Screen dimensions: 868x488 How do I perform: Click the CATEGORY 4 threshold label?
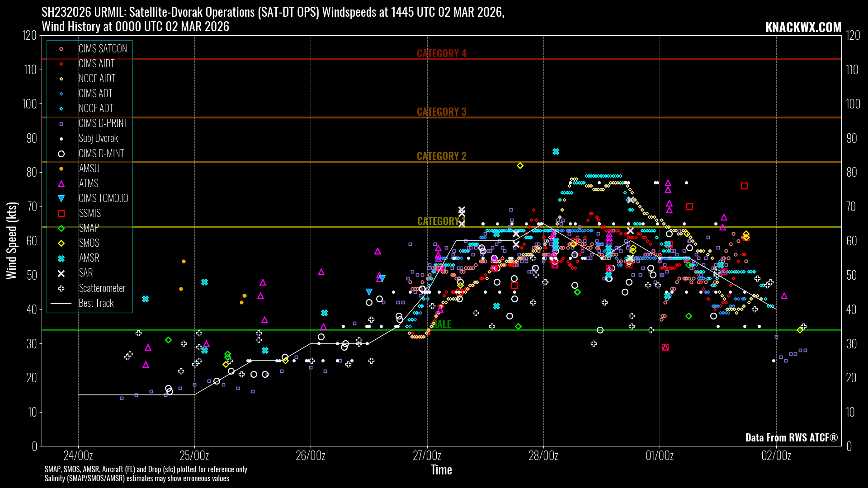tap(441, 53)
